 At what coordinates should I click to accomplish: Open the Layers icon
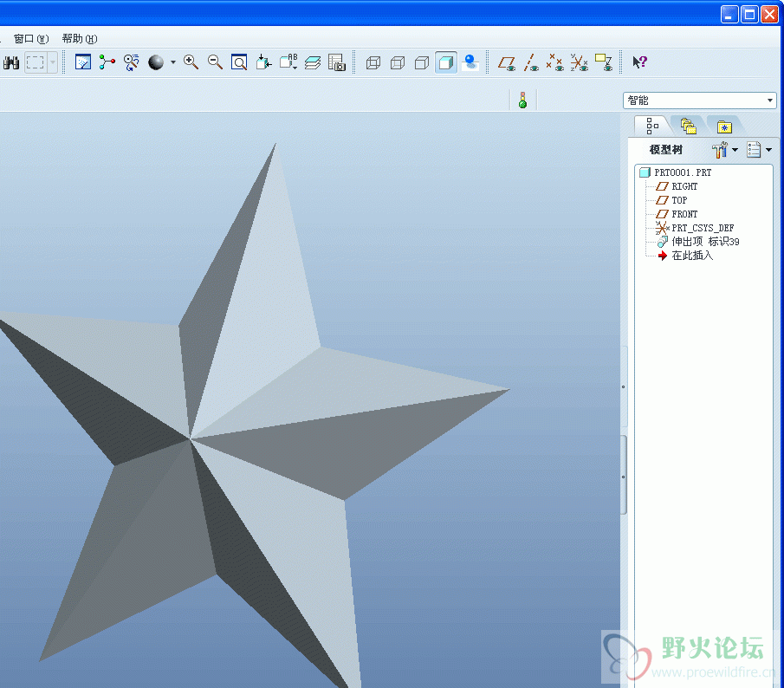pos(313,62)
